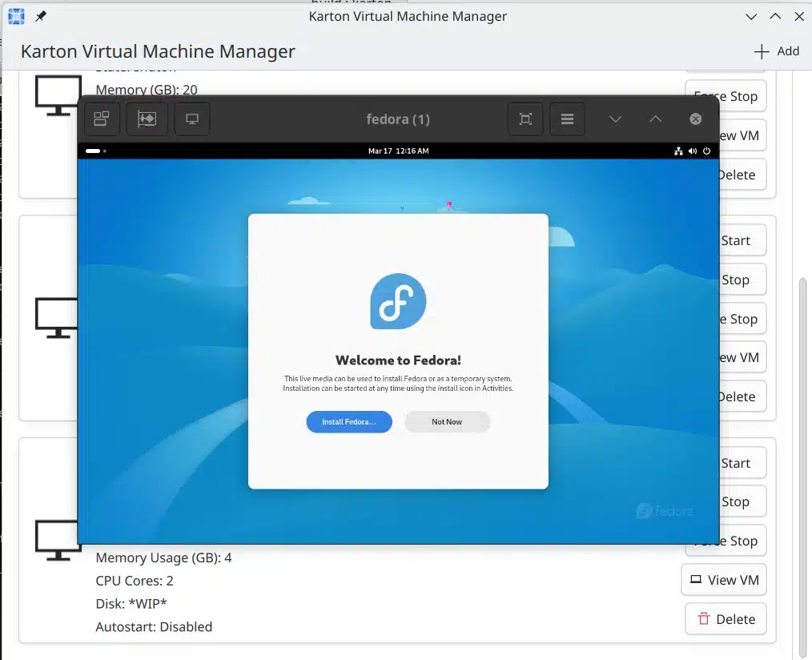The image size is (812, 660).
Task: Click monitor icon of first VM card
Action: [58, 95]
